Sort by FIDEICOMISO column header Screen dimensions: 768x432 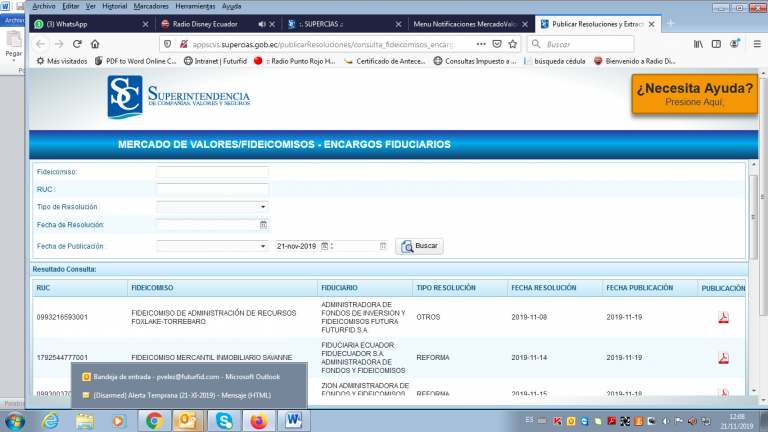coord(222,288)
